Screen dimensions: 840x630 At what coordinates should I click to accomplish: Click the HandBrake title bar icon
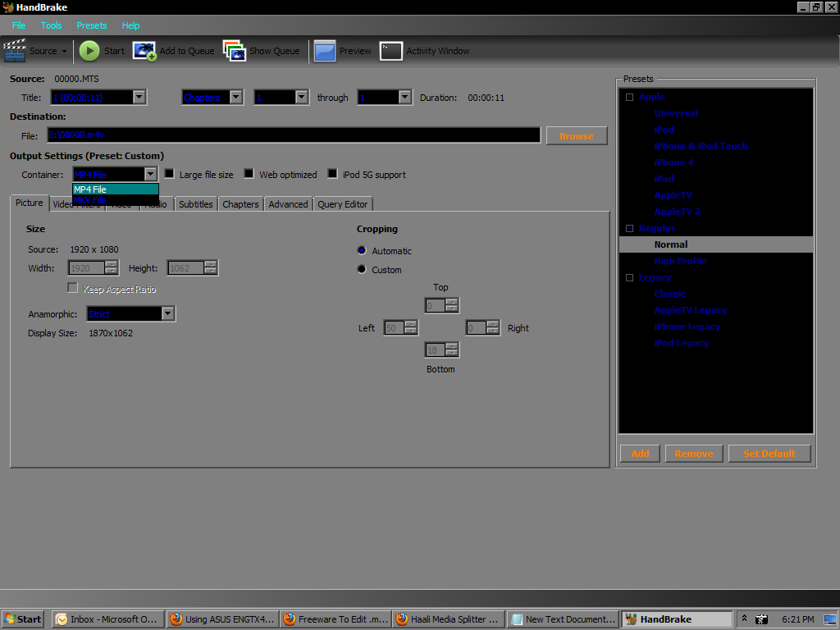[7, 7]
